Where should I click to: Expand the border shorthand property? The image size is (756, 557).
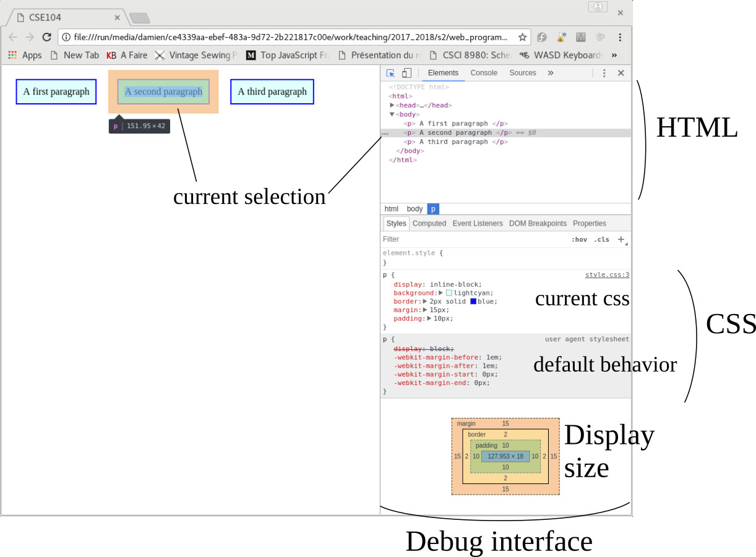coord(425,301)
